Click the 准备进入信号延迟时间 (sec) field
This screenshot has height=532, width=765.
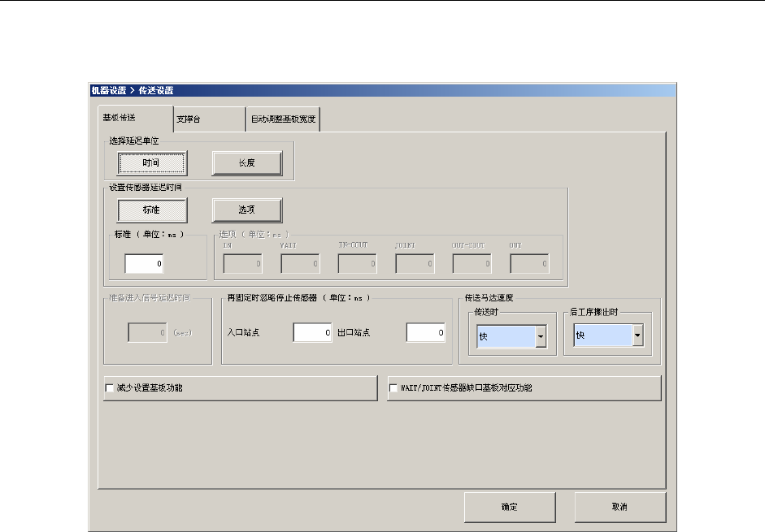tap(147, 332)
